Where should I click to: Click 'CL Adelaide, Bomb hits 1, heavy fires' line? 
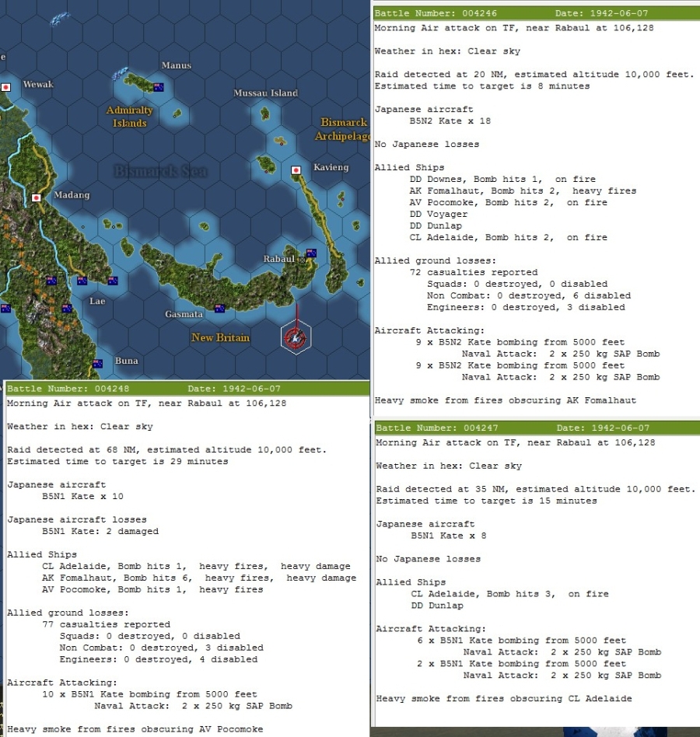(196, 567)
